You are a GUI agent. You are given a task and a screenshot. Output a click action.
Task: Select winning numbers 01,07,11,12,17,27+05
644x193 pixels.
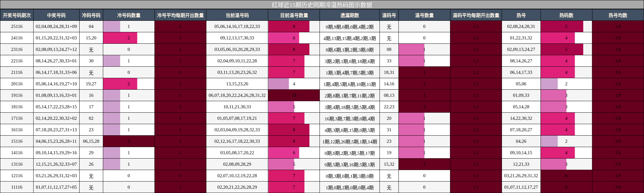[x=56, y=187]
